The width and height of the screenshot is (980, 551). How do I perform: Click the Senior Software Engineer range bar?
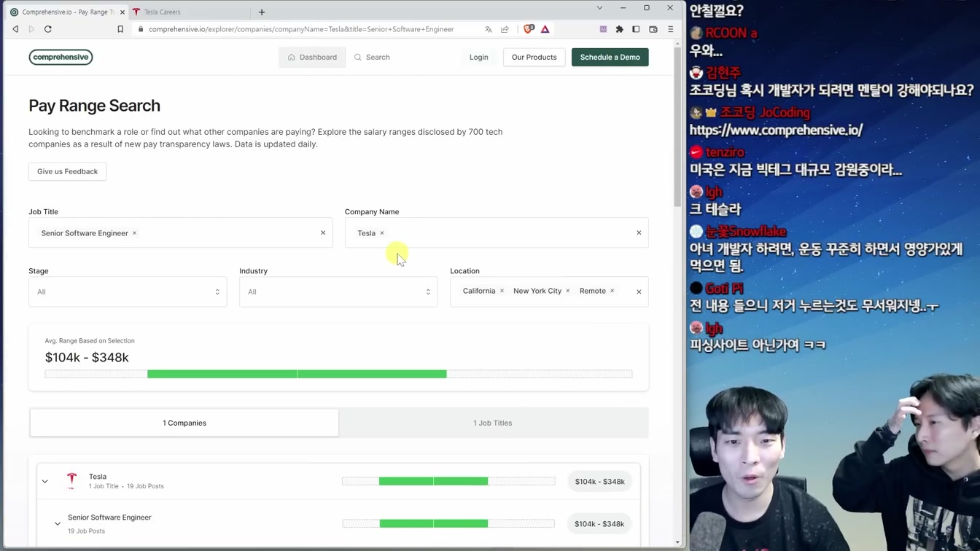[448, 523]
